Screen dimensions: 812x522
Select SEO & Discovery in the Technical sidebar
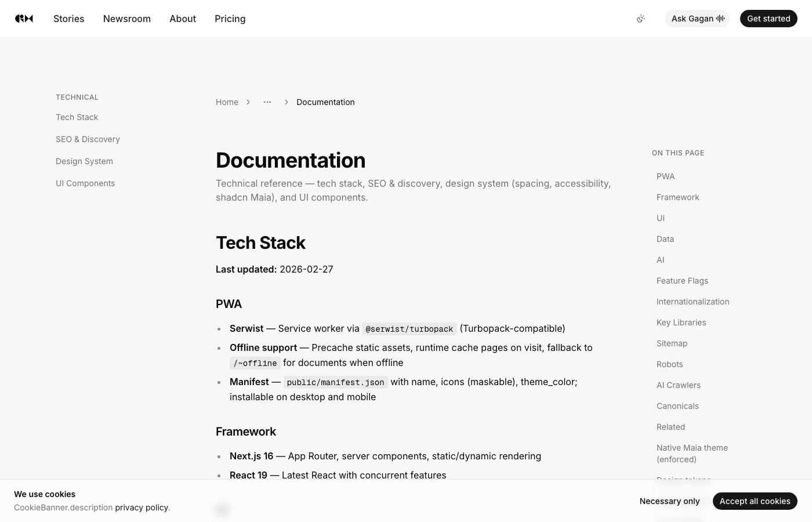pyautogui.click(x=88, y=139)
